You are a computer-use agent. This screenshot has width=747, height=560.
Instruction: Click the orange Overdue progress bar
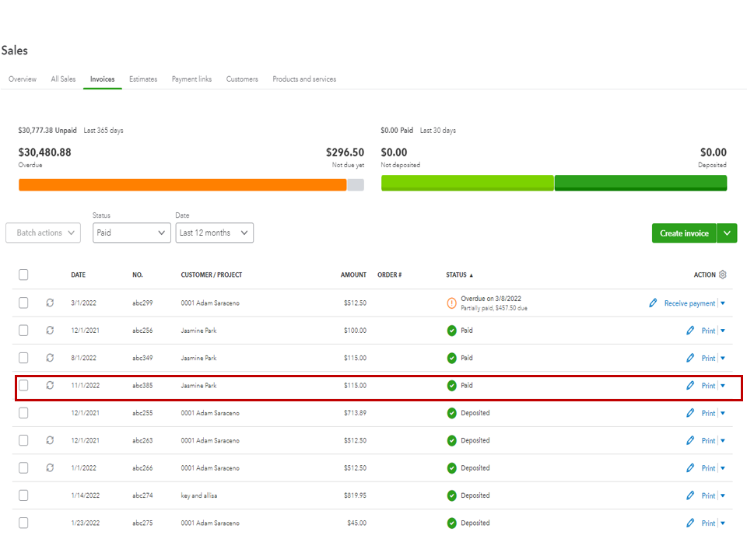coord(182,185)
